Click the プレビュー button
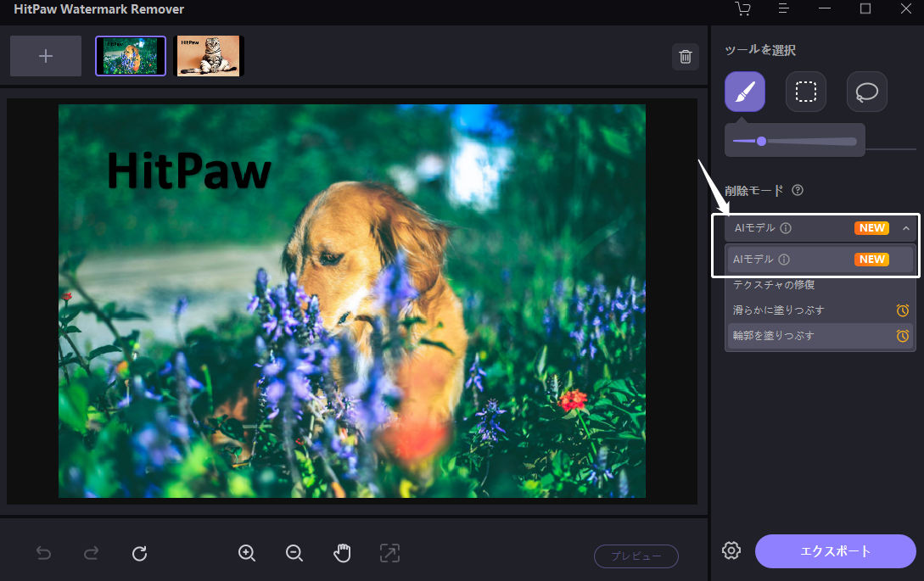The width and height of the screenshot is (924, 581). tap(636, 556)
